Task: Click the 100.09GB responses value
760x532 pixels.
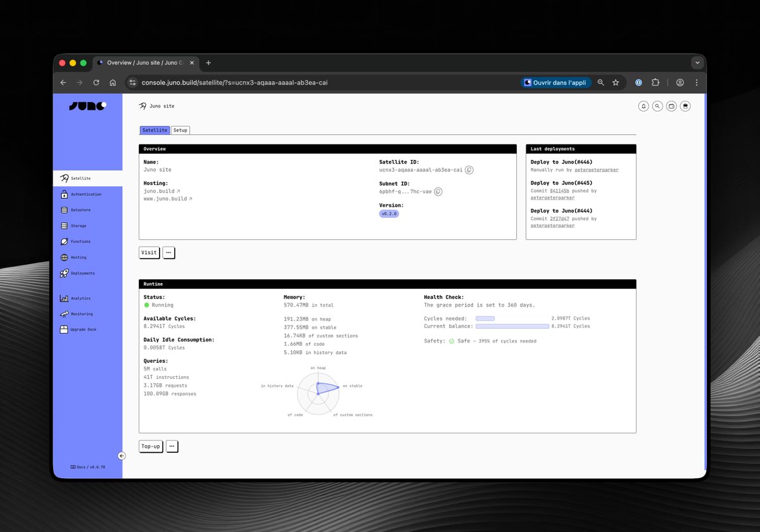Action: pos(170,393)
